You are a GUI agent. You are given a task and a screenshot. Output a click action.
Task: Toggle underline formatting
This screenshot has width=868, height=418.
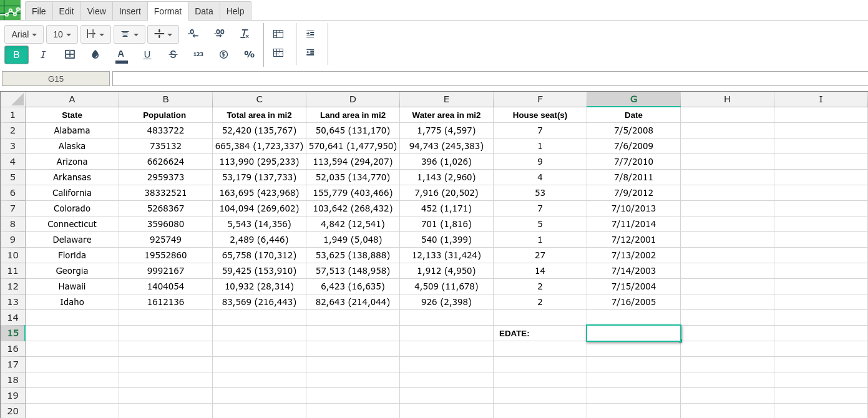(x=147, y=54)
